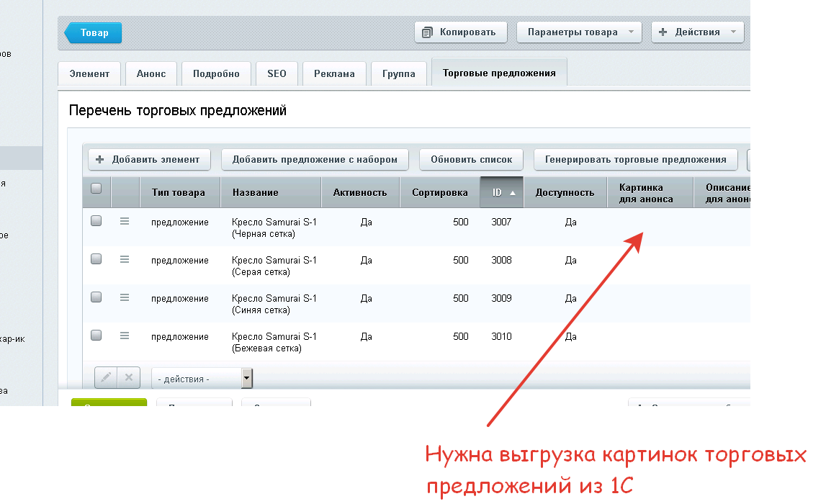Sort by the Название column header
826x504 pixels.
[256, 193]
